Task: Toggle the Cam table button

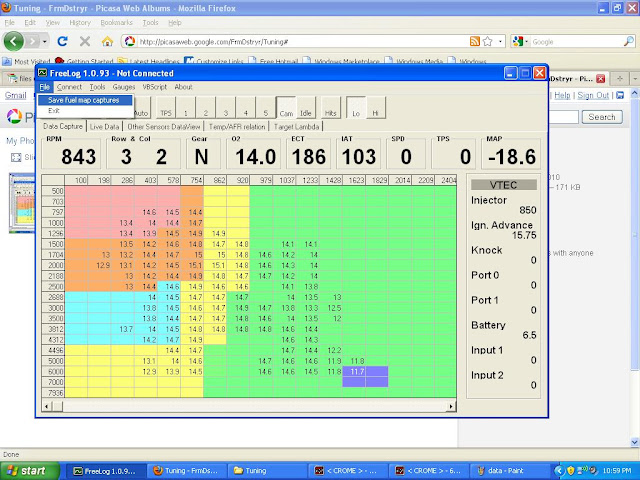Action: (x=285, y=113)
